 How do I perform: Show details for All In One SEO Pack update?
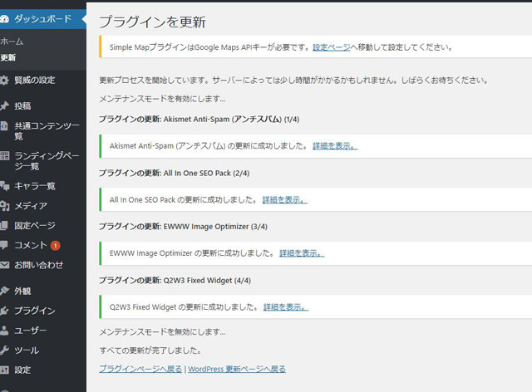point(284,199)
